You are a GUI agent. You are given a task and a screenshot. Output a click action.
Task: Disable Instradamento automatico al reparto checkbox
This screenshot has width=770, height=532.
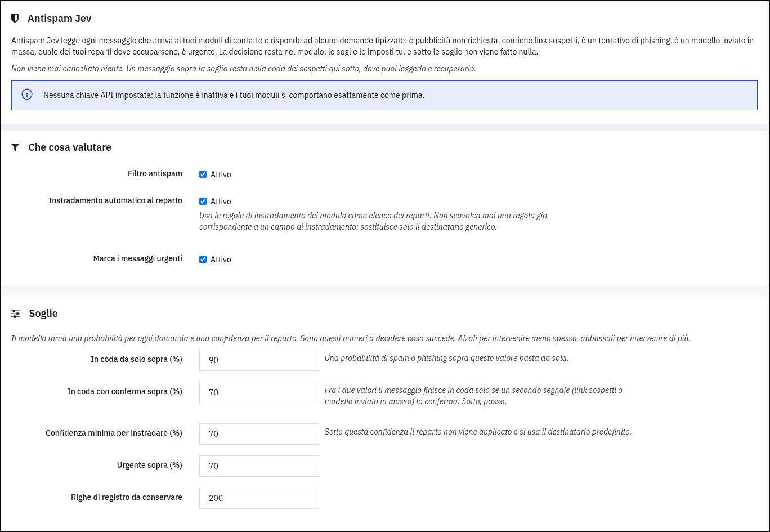[203, 202]
